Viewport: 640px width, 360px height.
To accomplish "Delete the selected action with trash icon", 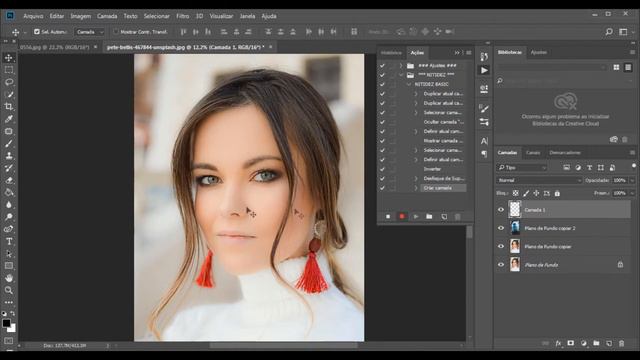I will 458,217.
